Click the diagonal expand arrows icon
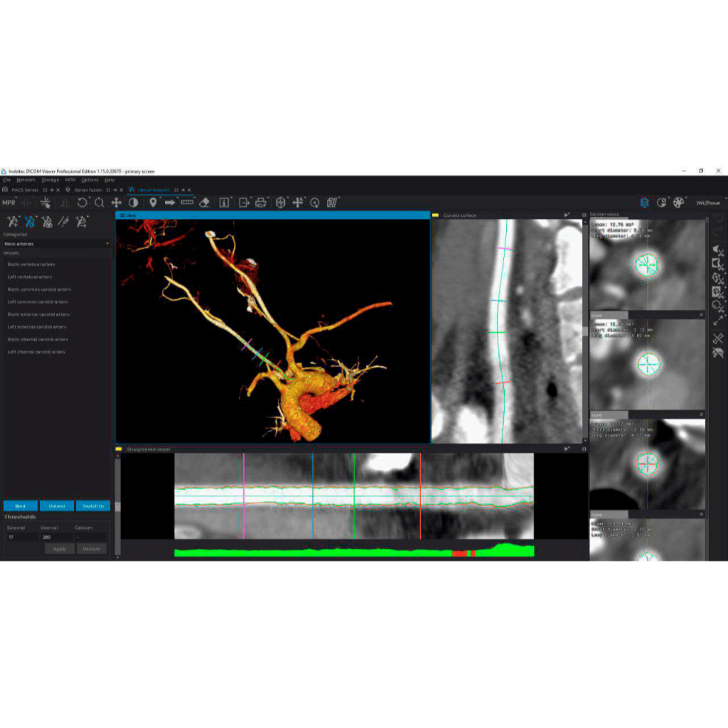 (x=718, y=321)
